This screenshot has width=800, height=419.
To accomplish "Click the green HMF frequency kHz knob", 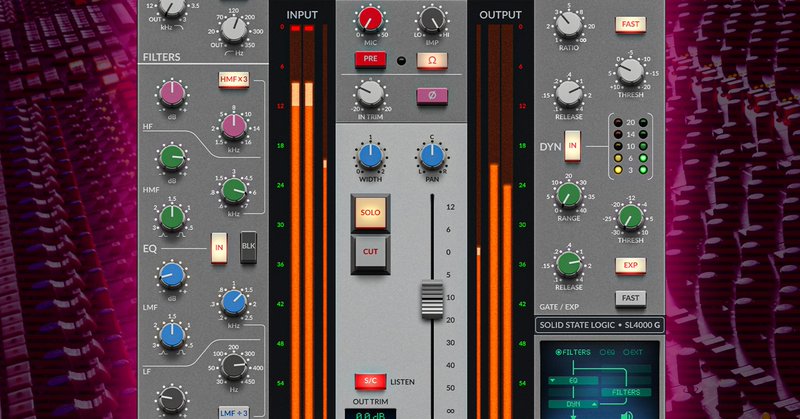I will (234, 191).
